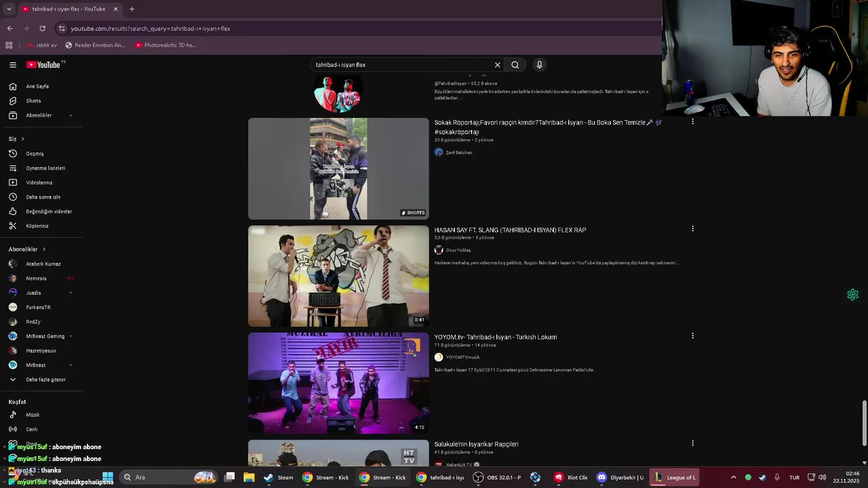Open the Sokak Röportajı shorts thumbnail
Image resolution: width=868 pixels, height=488 pixels.
point(338,169)
